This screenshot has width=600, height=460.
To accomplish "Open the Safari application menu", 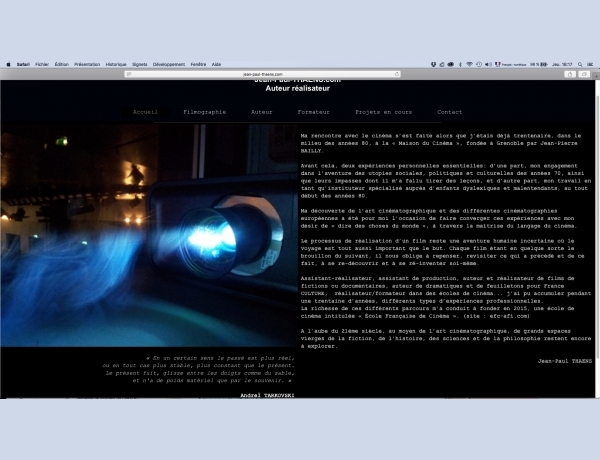I will [x=23, y=64].
